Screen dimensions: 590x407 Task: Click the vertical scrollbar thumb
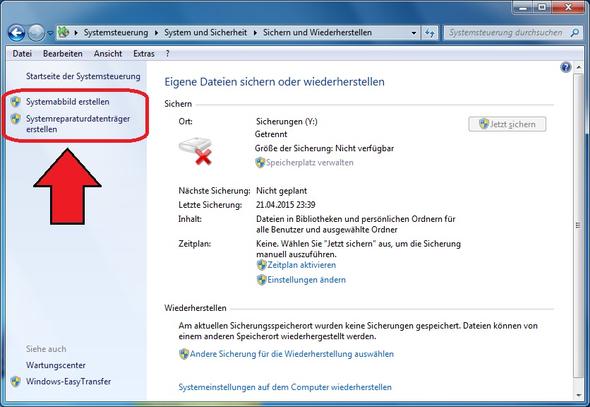coord(578,226)
